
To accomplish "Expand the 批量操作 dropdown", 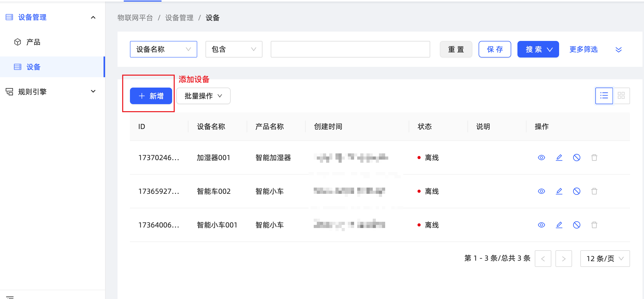I will tap(203, 96).
